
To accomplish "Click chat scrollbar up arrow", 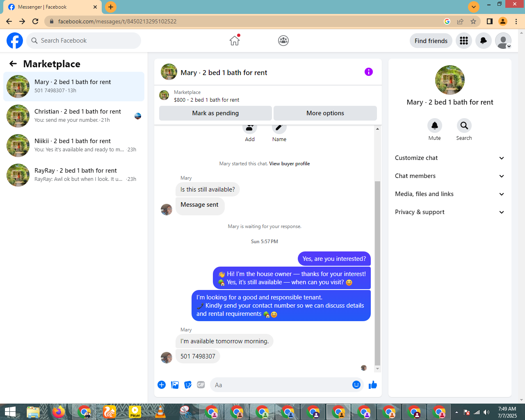I will point(378,129).
